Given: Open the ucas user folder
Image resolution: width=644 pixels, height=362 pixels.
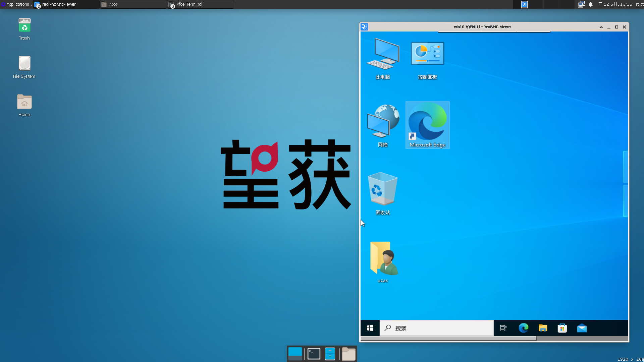Looking at the screenshot, I should click(383, 261).
